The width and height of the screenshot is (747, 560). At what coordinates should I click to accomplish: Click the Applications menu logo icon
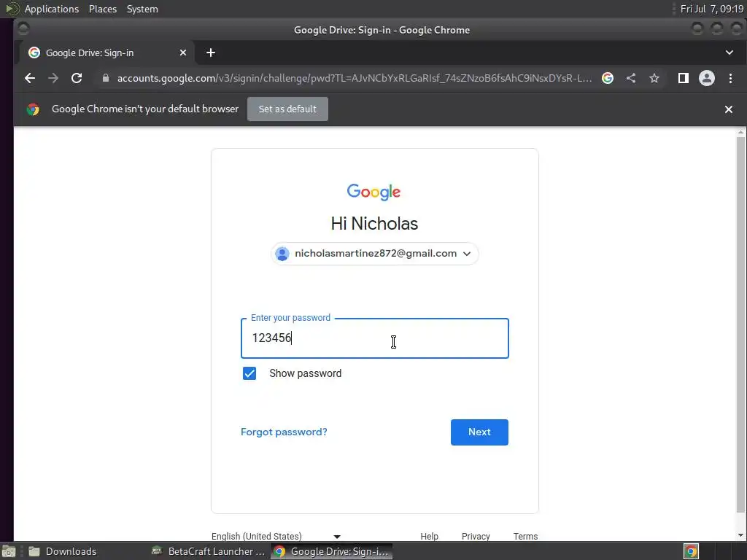(12, 9)
